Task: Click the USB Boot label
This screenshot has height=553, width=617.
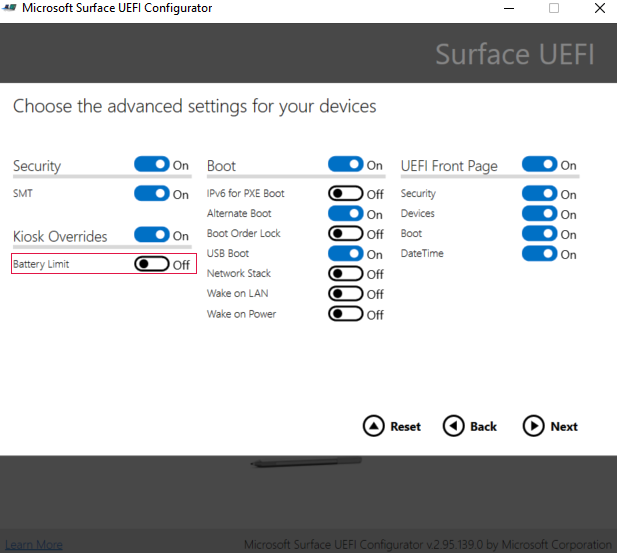Action: (228, 253)
